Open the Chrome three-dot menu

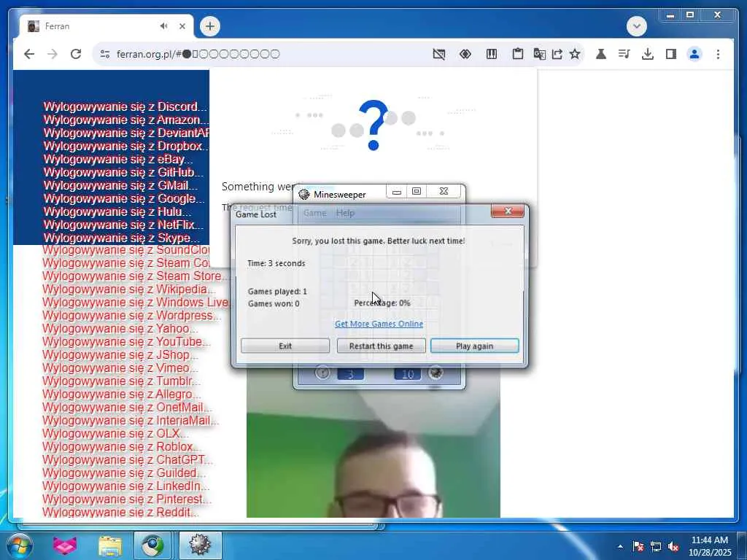point(718,54)
